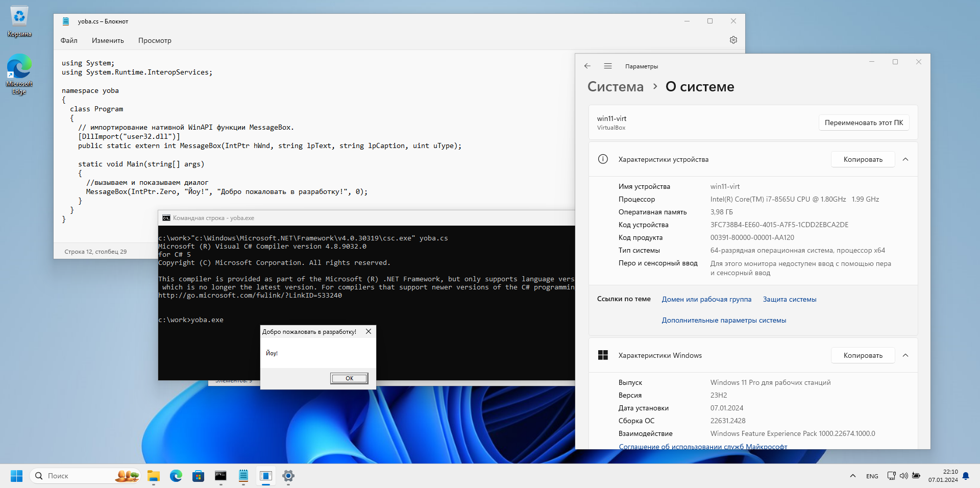The image size is (980, 488).
Task: Open the Windows Start button
Action: pos(17,476)
